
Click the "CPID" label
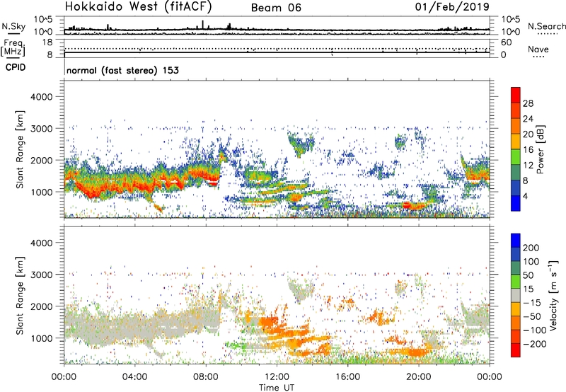16,67
